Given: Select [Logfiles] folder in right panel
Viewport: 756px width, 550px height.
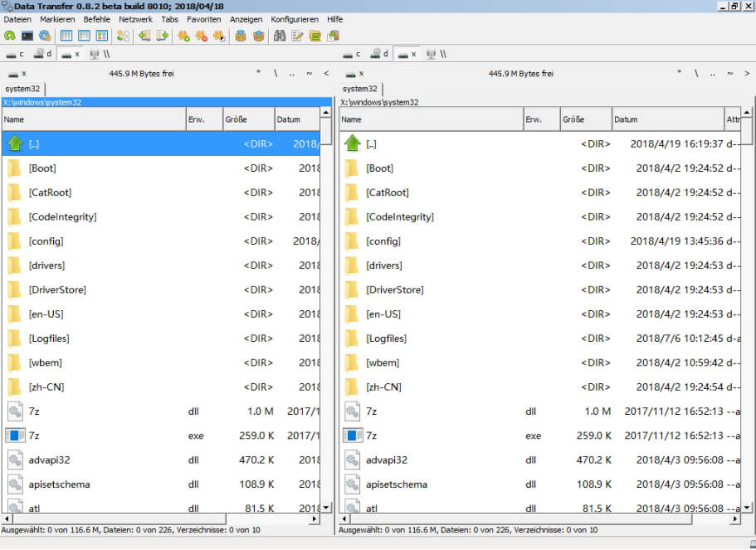Looking at the screenshot, I should click(x=540, y=338).
